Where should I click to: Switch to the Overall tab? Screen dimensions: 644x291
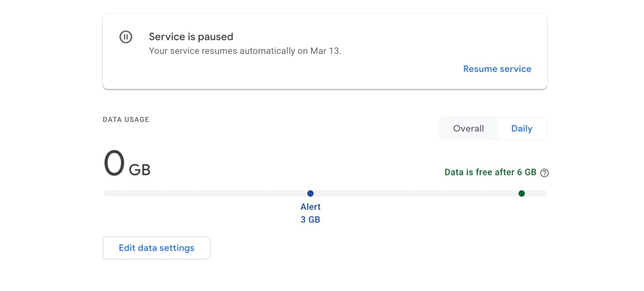[468, 128]
